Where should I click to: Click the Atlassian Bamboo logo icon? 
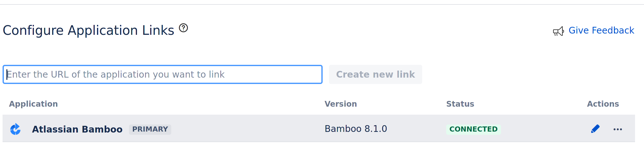click(x=15, y=129)
